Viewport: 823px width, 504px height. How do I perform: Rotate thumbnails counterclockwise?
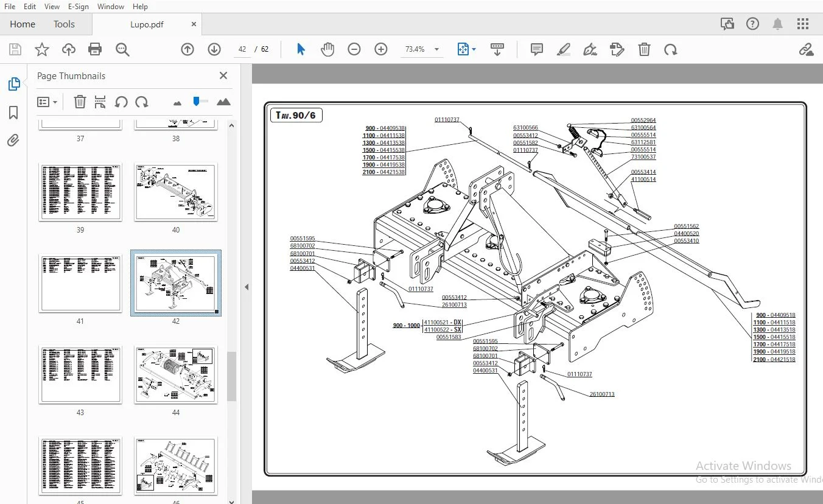click(121, 102)
